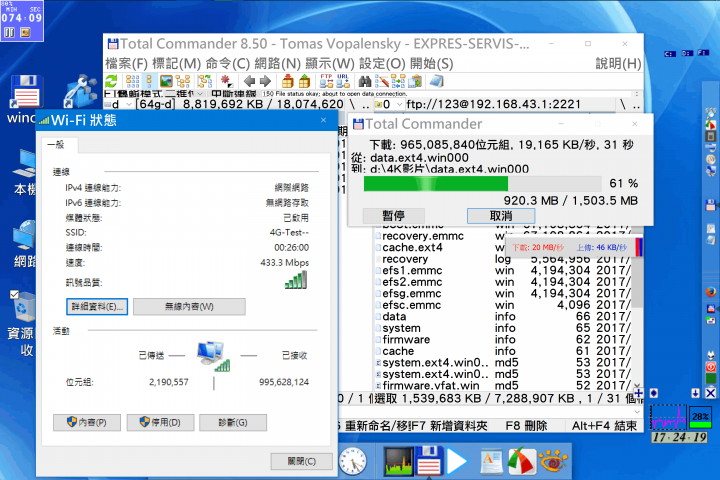Click the right panel parent directory '..' button
Screen dimensions: 720x480
[636, 105]
